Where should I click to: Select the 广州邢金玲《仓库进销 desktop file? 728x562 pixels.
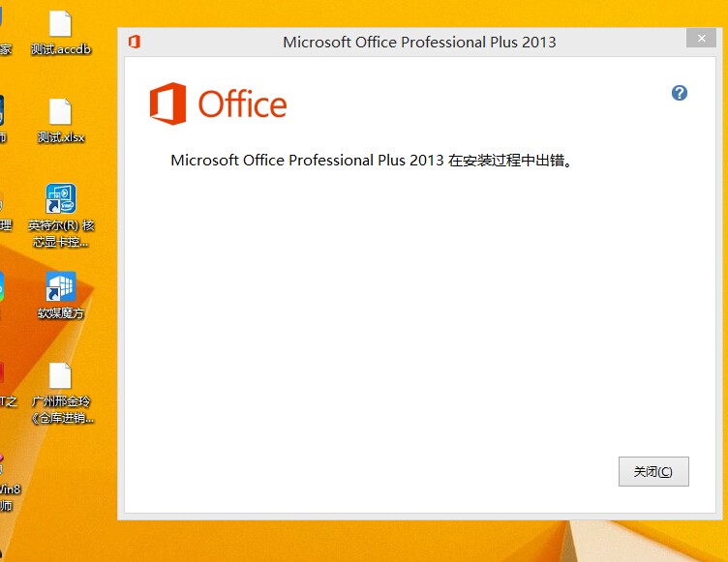(x=62, y=394)
